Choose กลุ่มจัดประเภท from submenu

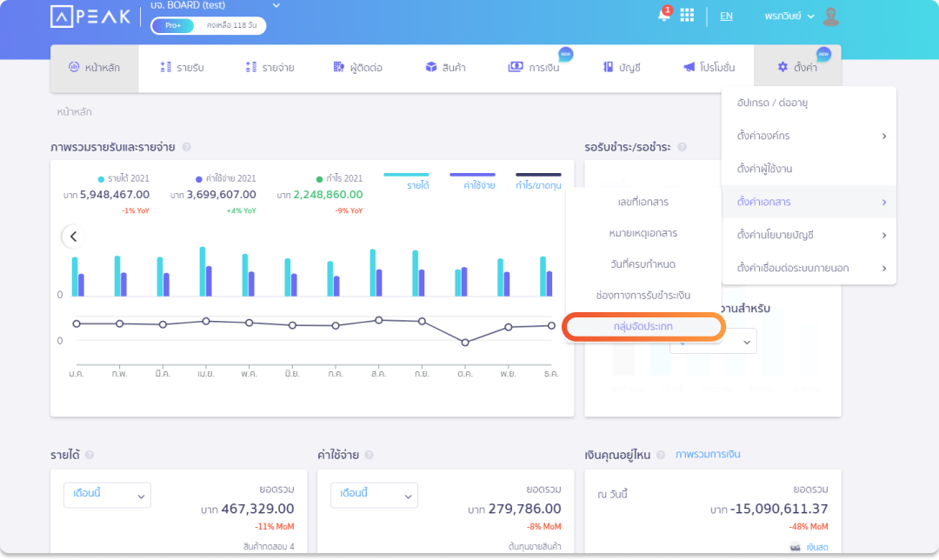(x=643, y=326)
